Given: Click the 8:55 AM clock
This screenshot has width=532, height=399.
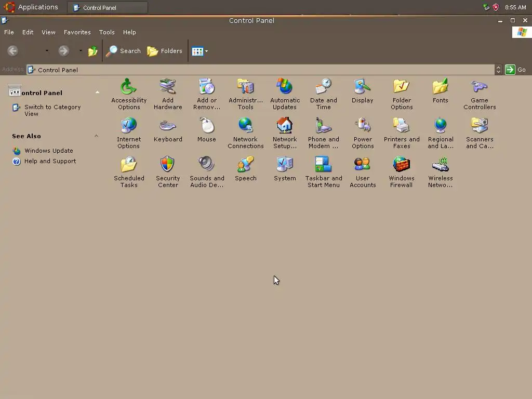Looking at the screenshot, I should pyautogui.click(x=515, y=7).
